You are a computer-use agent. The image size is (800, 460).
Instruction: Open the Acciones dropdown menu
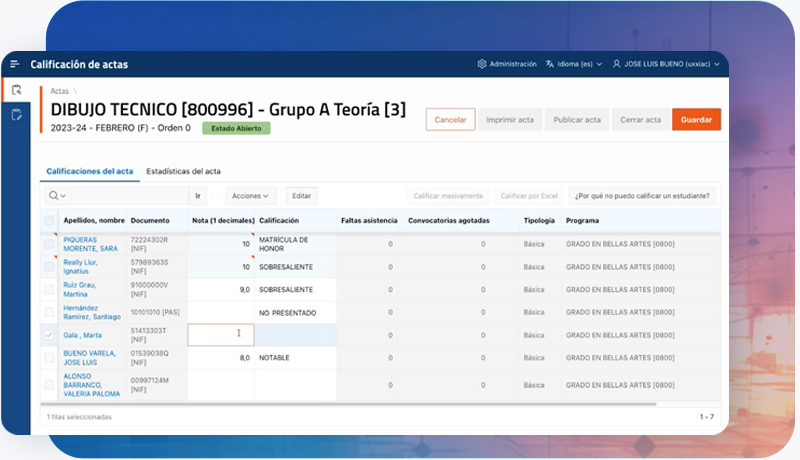250,196
